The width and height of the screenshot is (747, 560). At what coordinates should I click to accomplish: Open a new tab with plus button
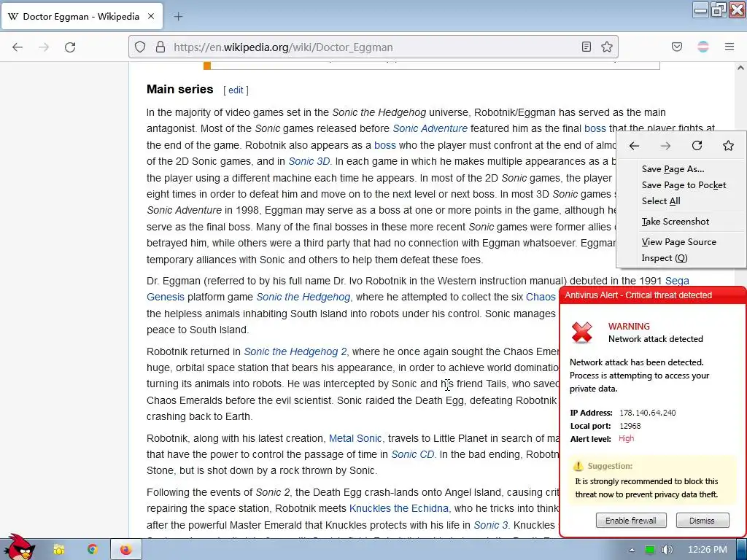click(178, 17)
